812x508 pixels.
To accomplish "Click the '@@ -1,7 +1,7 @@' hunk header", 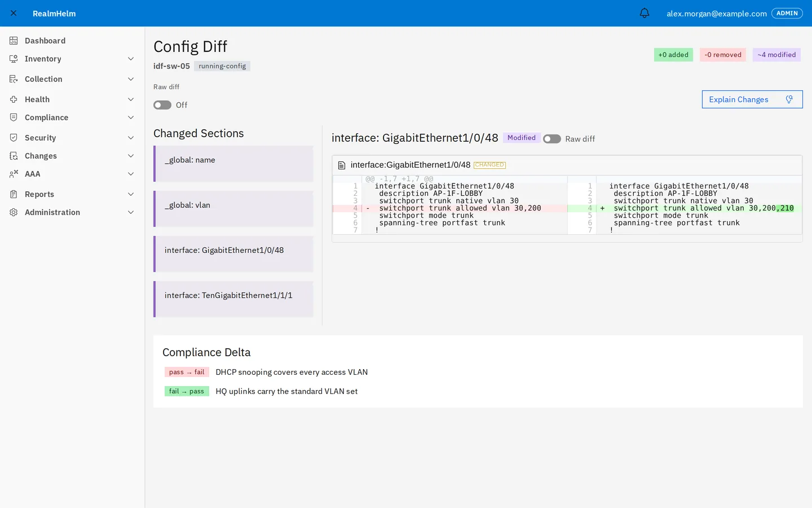I will click(x=399, y=179).
